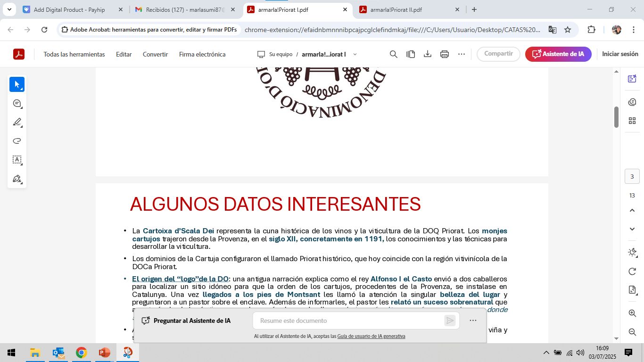Show hidden system tray icons

546,353
